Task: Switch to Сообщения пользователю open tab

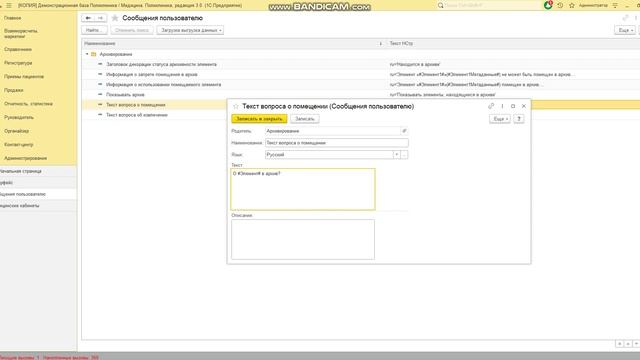Action: [38, 194]
